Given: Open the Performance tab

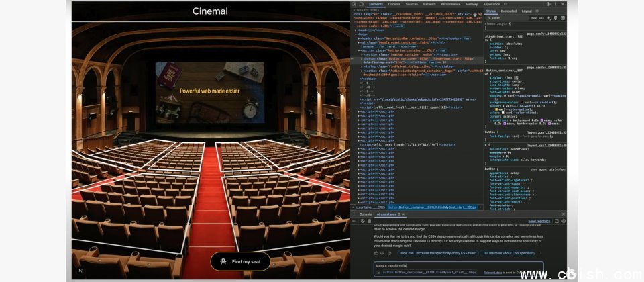Looking at the screenshot, I should (x=451, y=4).
